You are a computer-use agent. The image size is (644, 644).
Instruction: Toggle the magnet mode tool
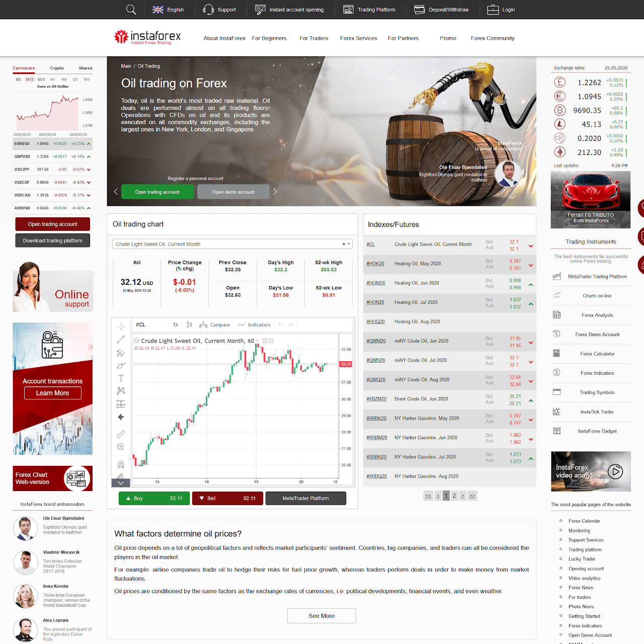tap(121, 464)
